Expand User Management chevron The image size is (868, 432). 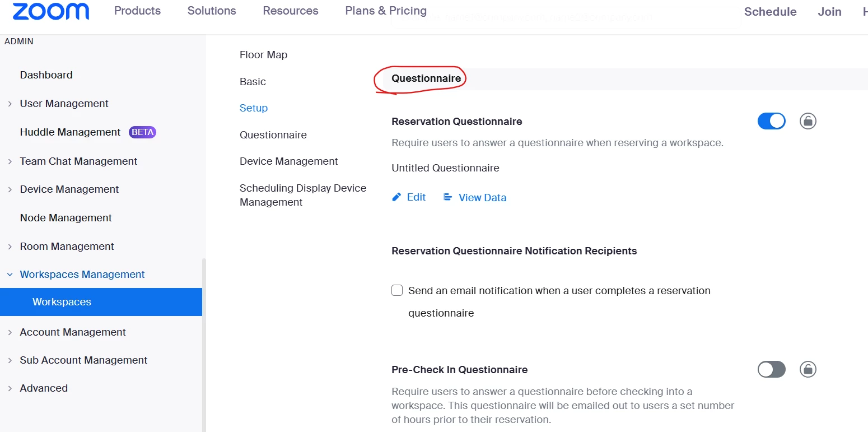pyautogui.click(x=10, y=104)
